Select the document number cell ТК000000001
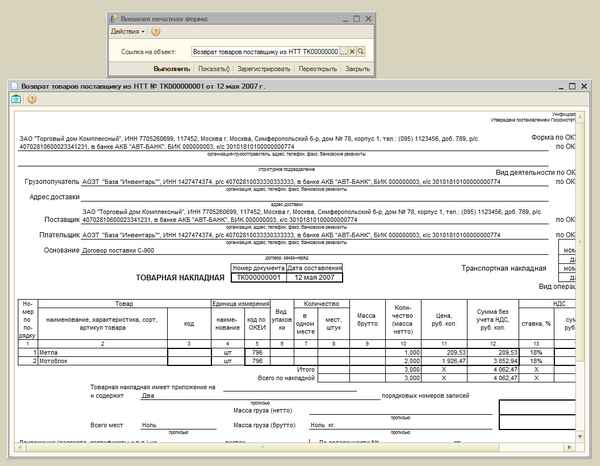 [257, 277]
